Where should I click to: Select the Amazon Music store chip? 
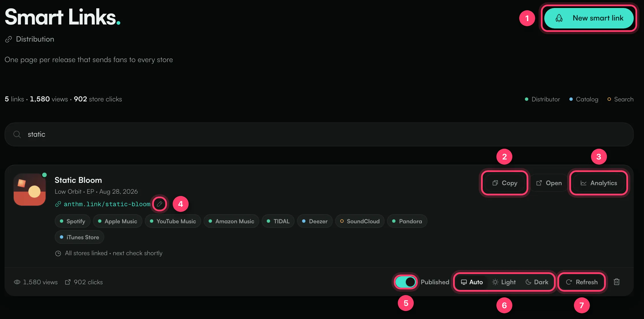(231, 221)
